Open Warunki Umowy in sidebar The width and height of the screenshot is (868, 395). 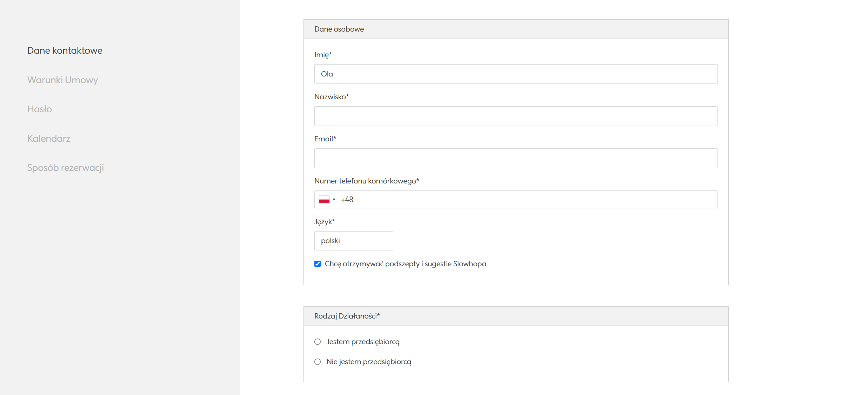[x=62, y=80]
